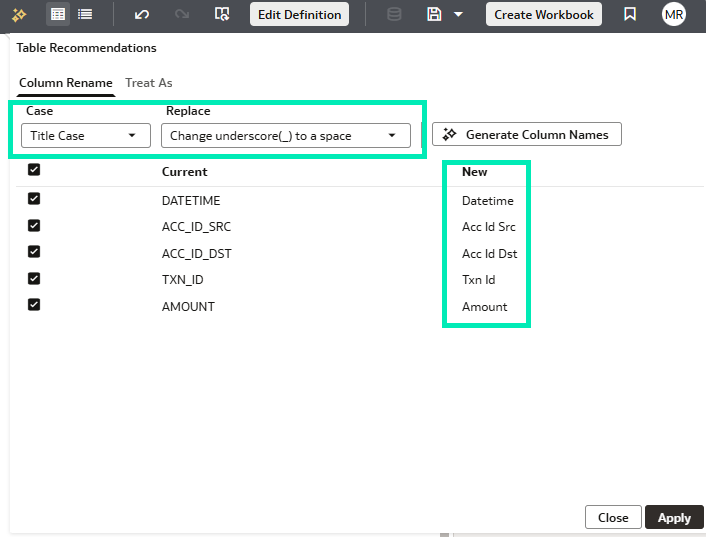Click the Save disk icon
706x537 pixels.
pos(434,14)
